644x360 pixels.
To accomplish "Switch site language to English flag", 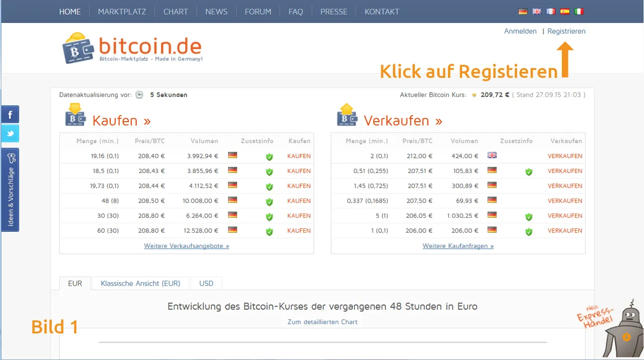I will tap(537, 12).
